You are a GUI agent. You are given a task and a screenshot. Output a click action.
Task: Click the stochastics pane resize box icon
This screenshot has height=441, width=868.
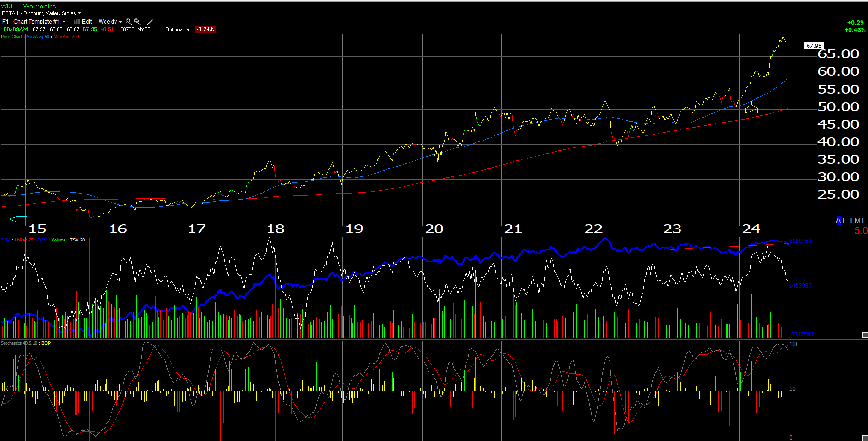[x=865, y=438]
